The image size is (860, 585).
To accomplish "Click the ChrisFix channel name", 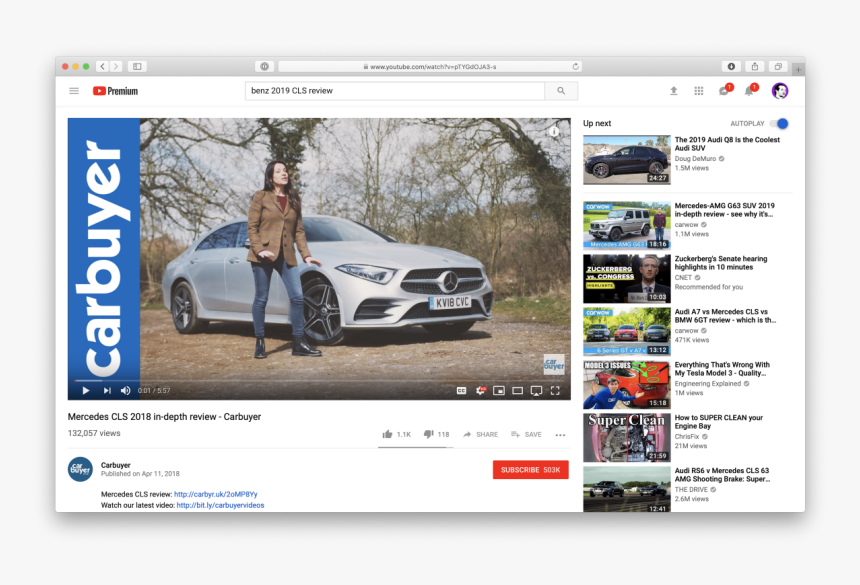I will (x=687, y=436).
